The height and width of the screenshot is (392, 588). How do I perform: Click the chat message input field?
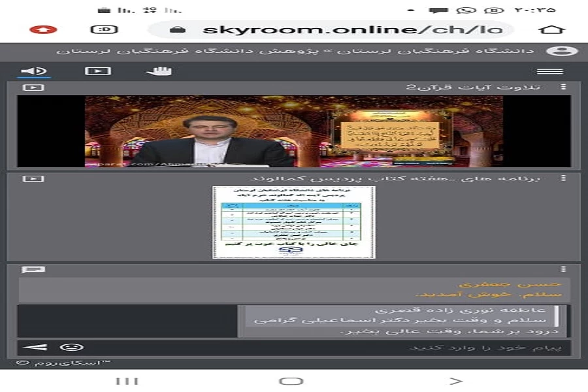(x=327, y=347)
